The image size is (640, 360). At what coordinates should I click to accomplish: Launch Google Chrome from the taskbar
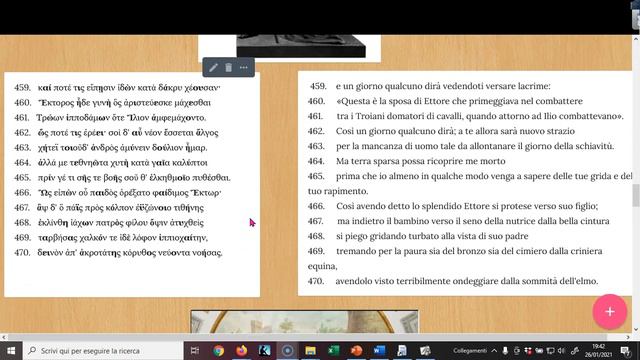[218, 351]
